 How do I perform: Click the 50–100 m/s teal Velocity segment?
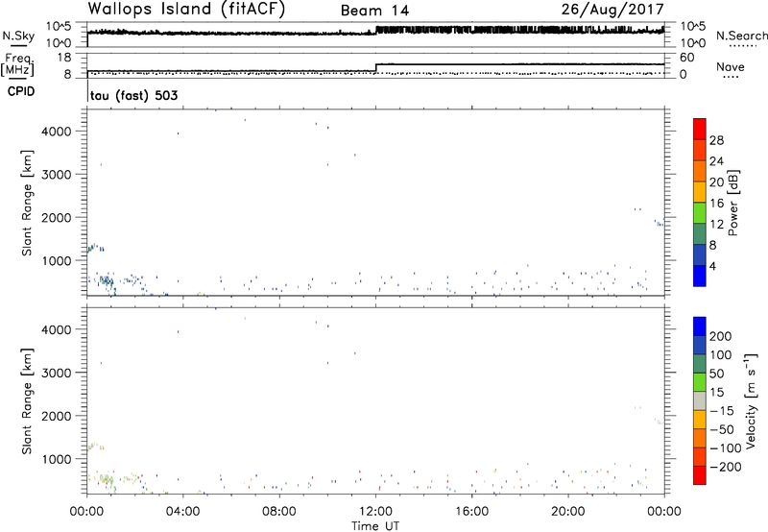point(700,364)
